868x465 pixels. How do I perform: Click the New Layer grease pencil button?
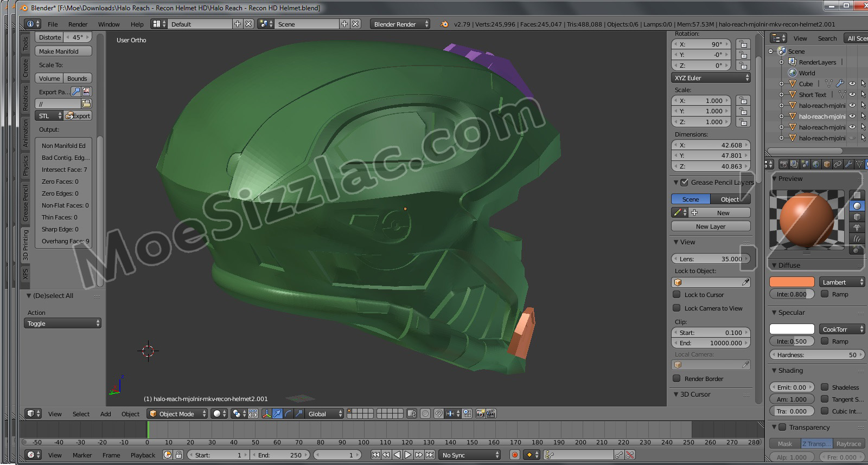(711, 227)
